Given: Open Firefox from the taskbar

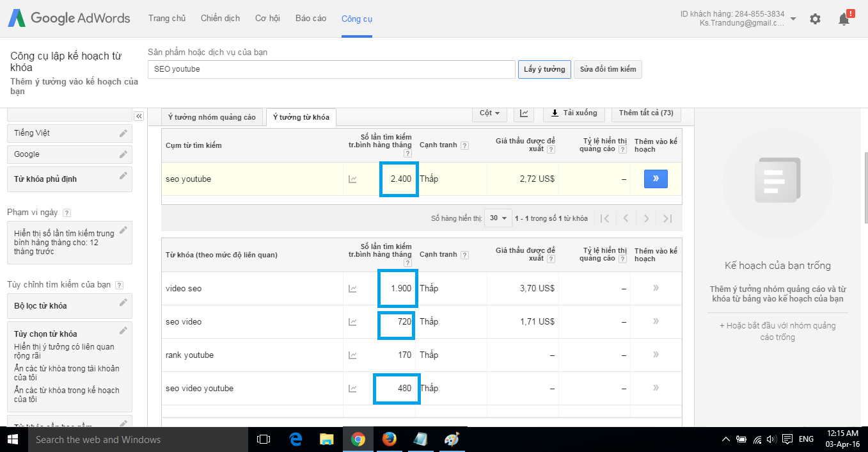Looking at the screenshot, I should click(389, 439).
